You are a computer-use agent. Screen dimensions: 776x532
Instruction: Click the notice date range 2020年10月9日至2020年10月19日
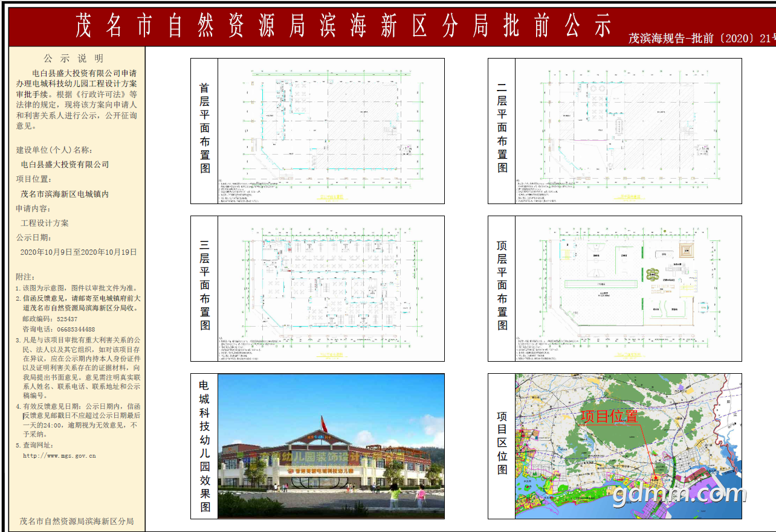click(79, 252)
